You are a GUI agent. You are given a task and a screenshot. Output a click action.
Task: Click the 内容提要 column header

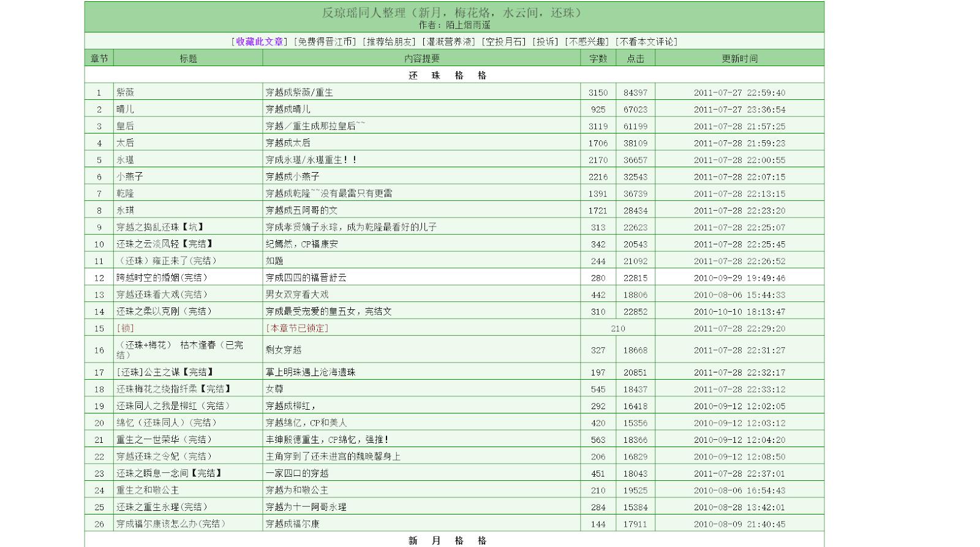(x=422, y=59)
